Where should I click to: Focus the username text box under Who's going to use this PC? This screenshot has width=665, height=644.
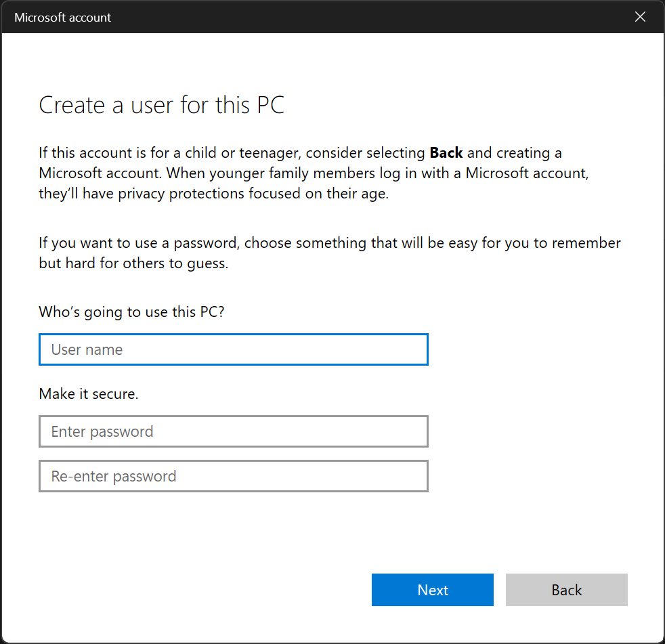[234, 349]
